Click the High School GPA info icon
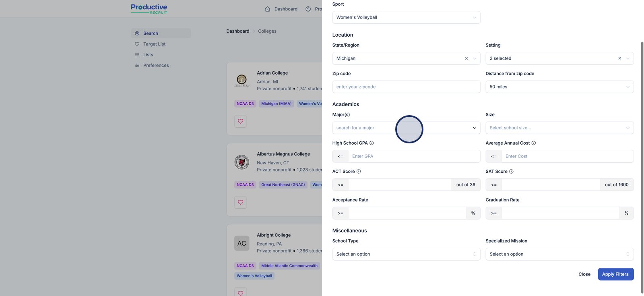644x296 pixels. pos(372,143)
